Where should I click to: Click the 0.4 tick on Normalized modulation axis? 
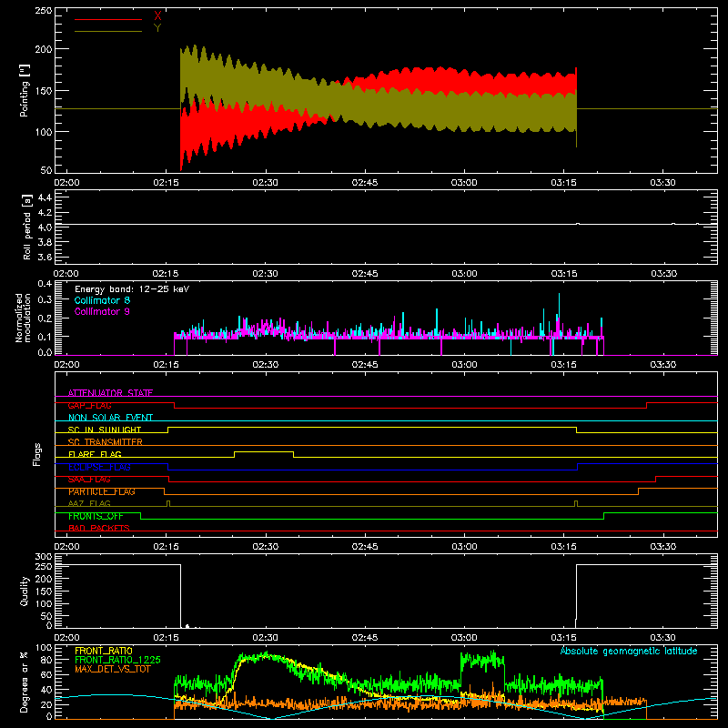(45, 283)
